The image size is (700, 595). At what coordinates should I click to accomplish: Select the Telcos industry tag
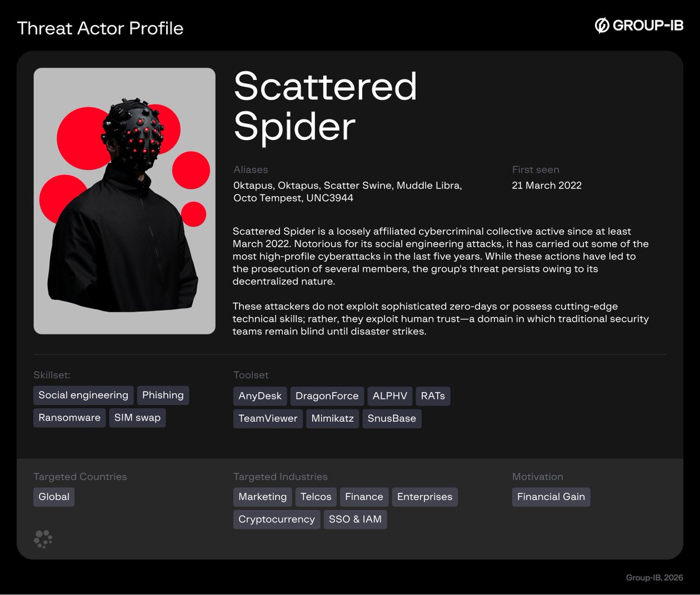click(316, 497)
